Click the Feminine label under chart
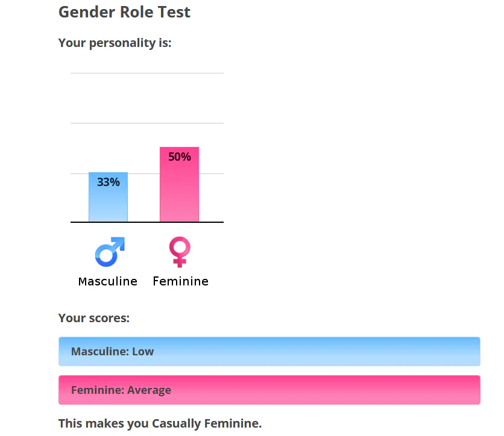Screen dimensions: 504x436 pos(181,281)
